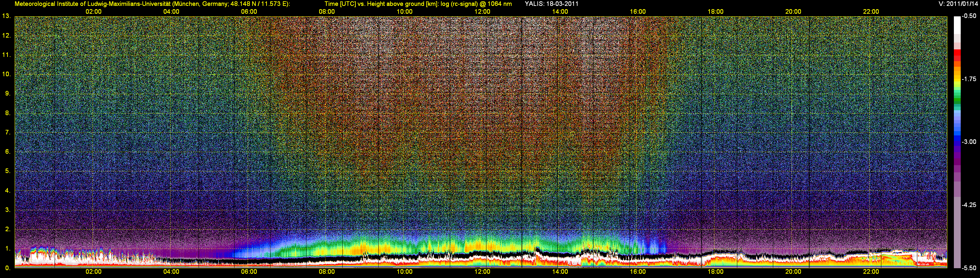Pick the green band in the colorbar

pos(957,101)
